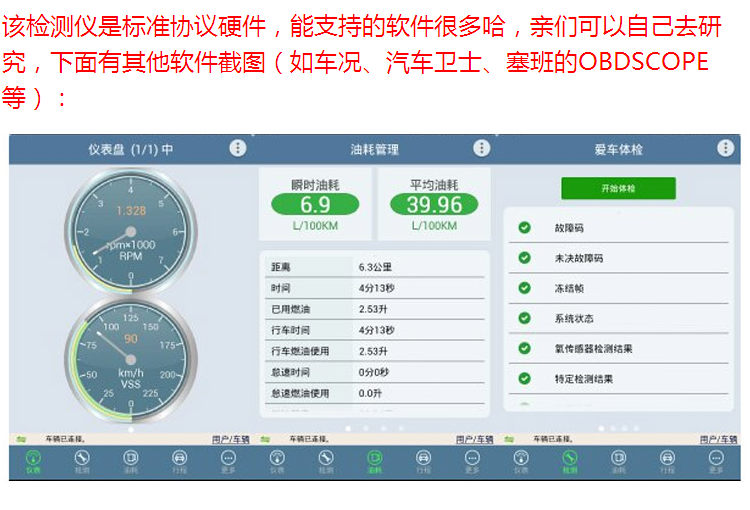Click the 1.328 RPM reading
This screenshot has height=510, width=750.
(x=131, y=211)
